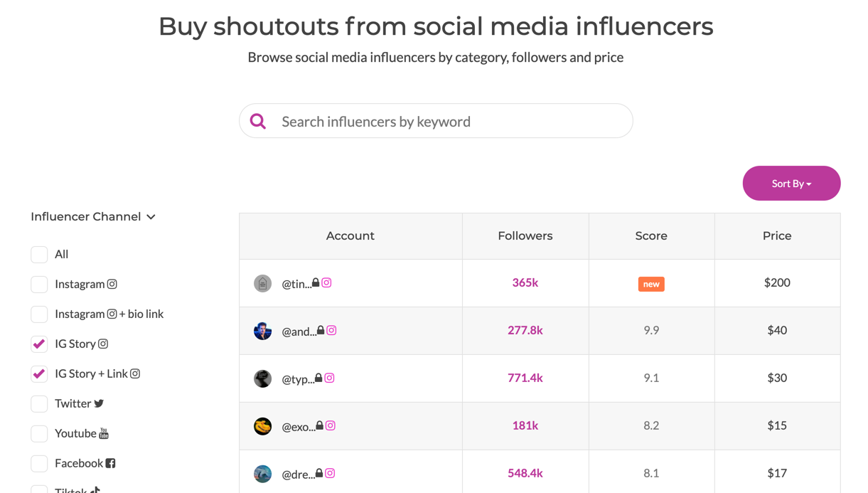Select the All channels checkbox

(39, 254)
